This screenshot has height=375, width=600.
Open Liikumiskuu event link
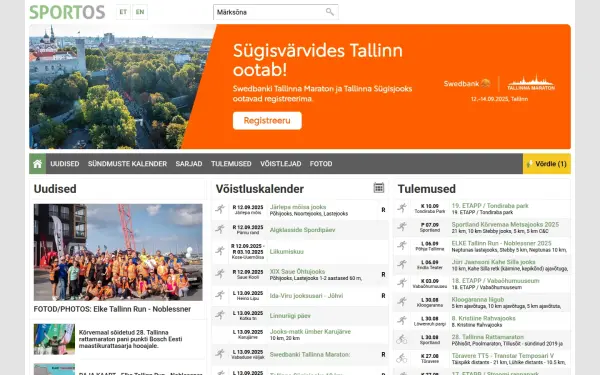(287, 252)
